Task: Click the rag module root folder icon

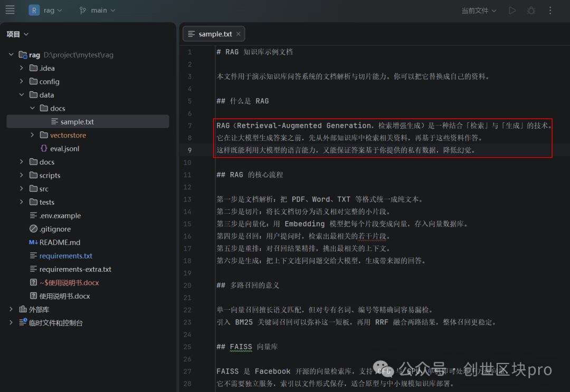Action: point(23,55)
